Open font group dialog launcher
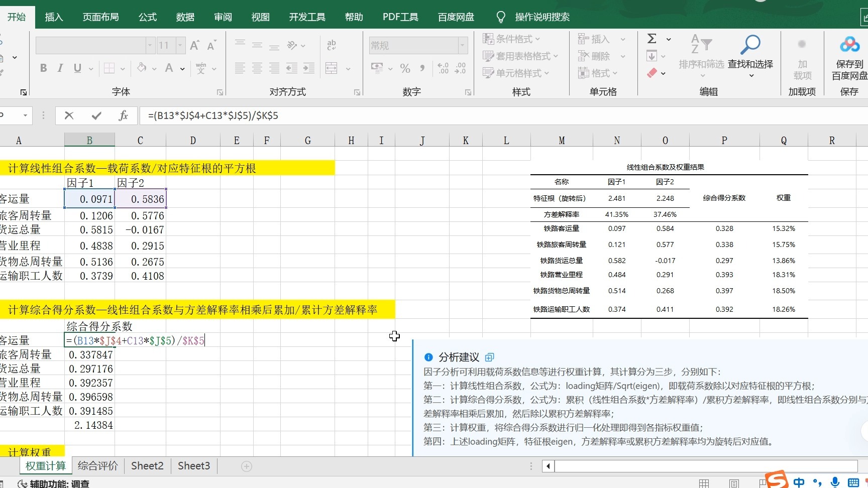The width and height of the screenshot is (868, 488). (220, 92)
